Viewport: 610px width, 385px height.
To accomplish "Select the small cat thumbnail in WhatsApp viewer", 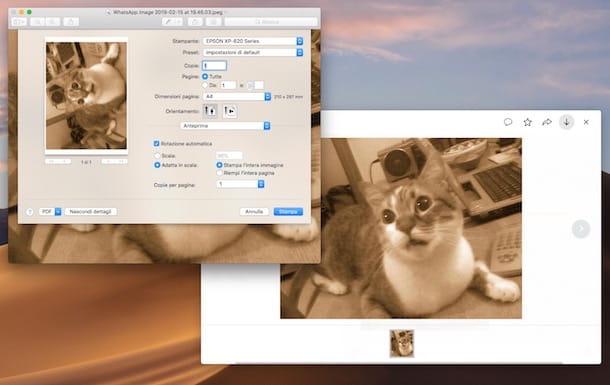I will 401,343.
